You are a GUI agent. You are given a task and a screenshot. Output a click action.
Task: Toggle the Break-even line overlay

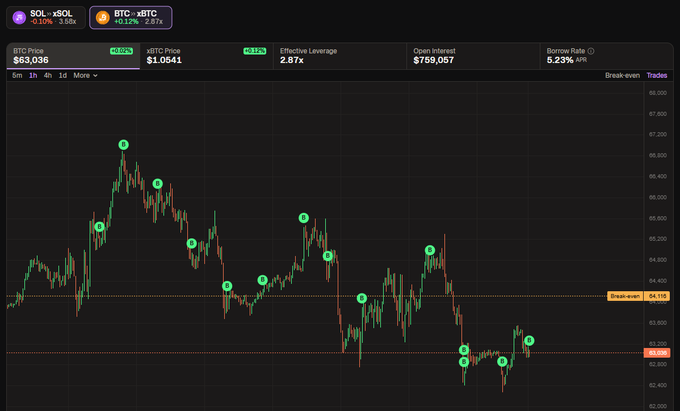pos(622,75)
